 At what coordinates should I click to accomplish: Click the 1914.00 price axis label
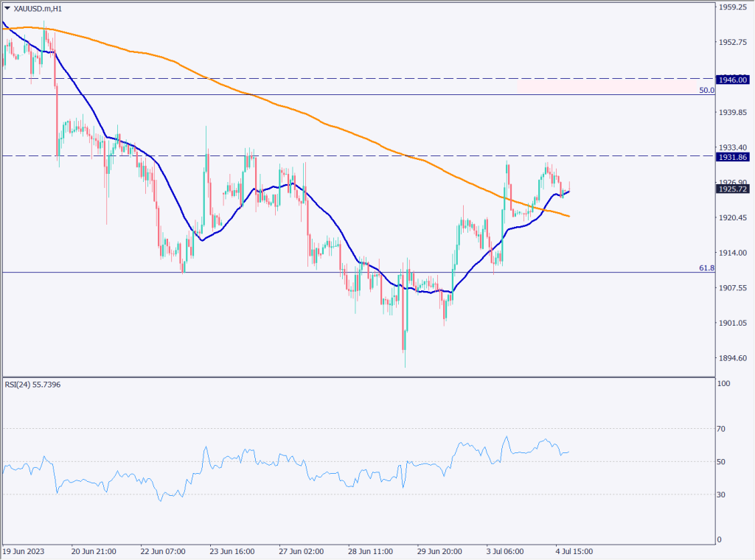coord(734,253)
